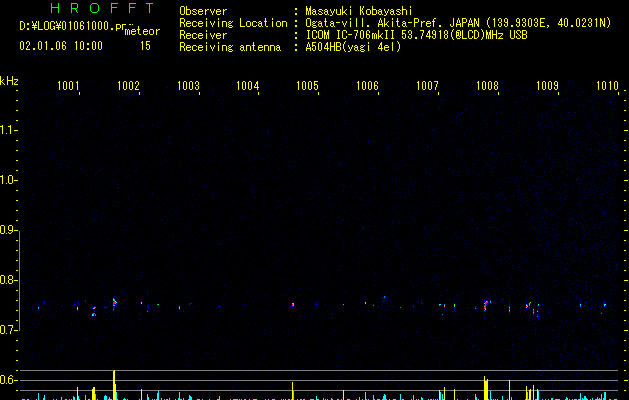Click the 'meteor' label
The height and width of the screenshot is (400, 629).
pos(142,31)
